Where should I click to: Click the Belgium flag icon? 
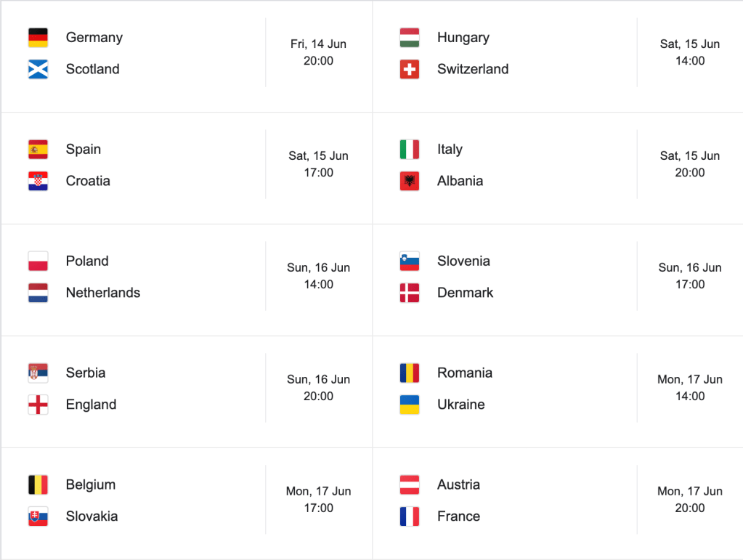tap(38, 485)
